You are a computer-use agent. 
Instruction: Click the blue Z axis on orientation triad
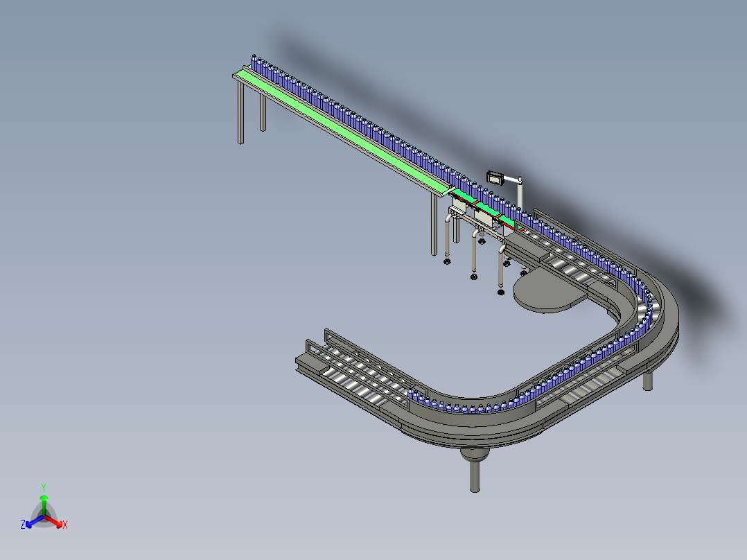coord(35,521)
